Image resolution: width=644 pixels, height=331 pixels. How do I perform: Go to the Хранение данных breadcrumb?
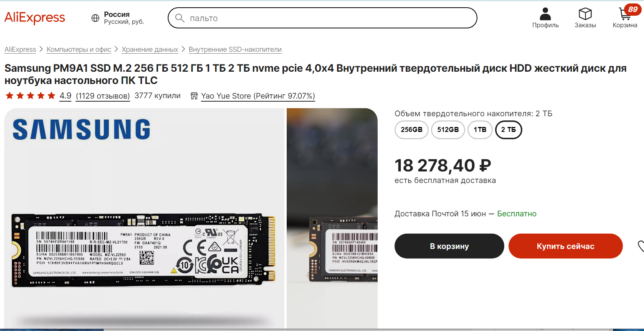point(150,49)
